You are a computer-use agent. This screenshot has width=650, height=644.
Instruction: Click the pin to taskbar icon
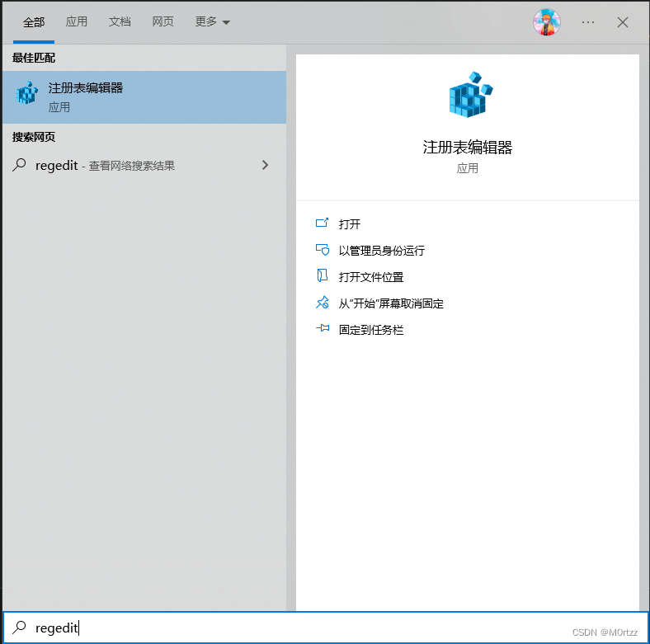[322, 329]
